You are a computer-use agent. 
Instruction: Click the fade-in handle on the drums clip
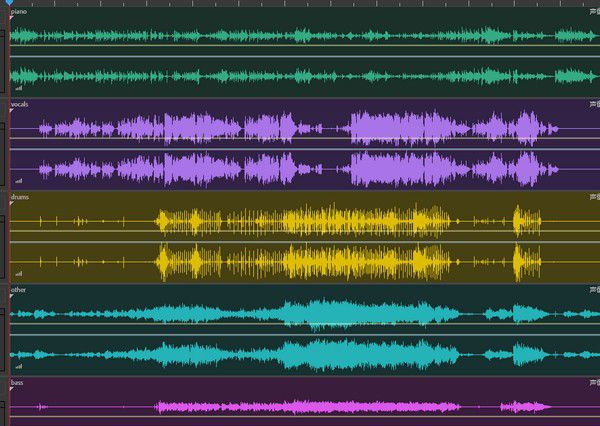(12, 203)
